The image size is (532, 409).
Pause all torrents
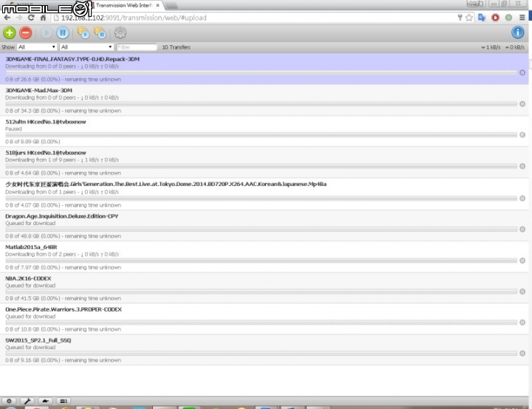click(100, 33)
